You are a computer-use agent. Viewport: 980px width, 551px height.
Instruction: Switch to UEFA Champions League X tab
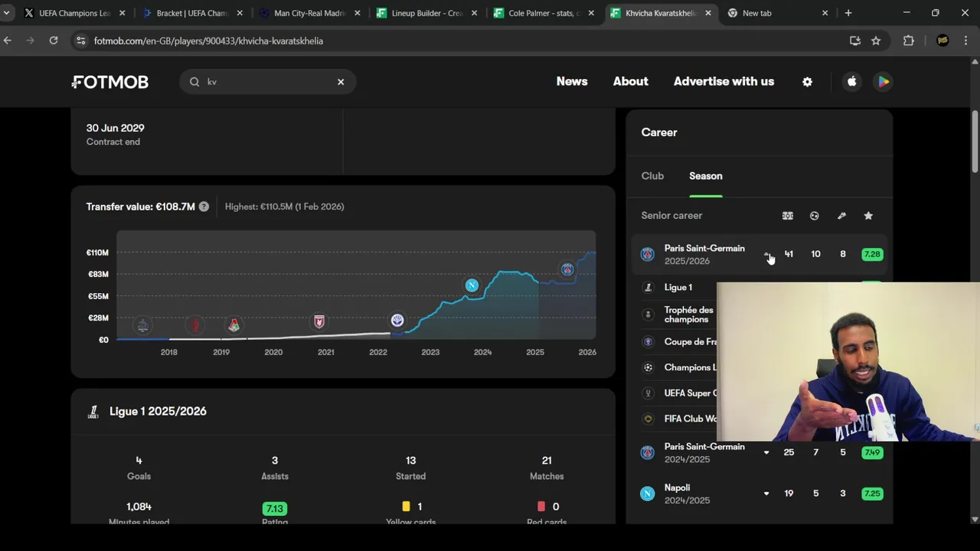[x=75, y=13]
